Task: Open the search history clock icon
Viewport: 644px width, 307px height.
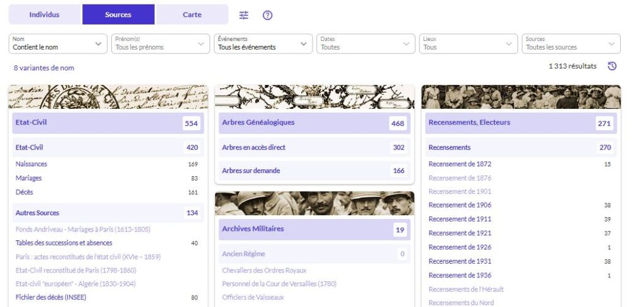Action: point(612,66)
